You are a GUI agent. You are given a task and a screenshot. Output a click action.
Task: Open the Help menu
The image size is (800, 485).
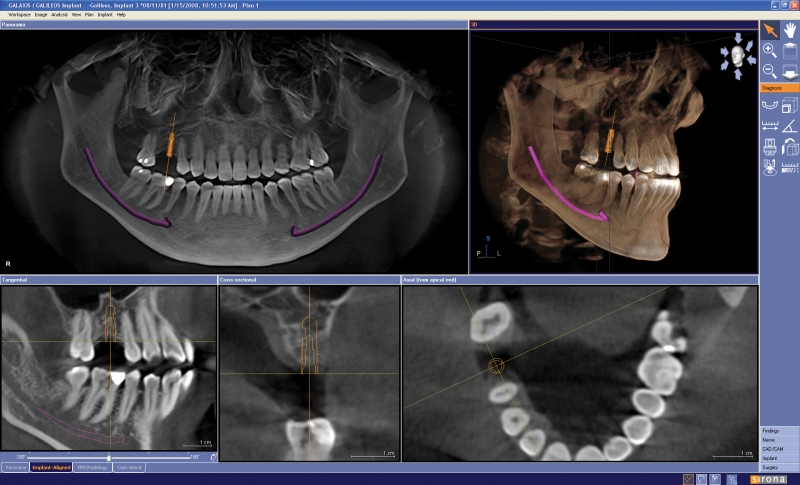pos(121,15)
